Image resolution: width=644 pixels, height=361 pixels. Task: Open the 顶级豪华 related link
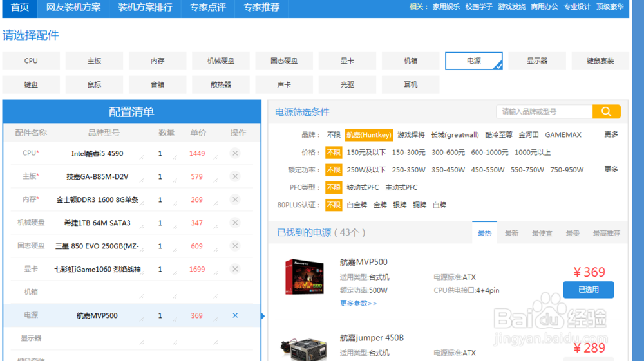coord(611,7)
